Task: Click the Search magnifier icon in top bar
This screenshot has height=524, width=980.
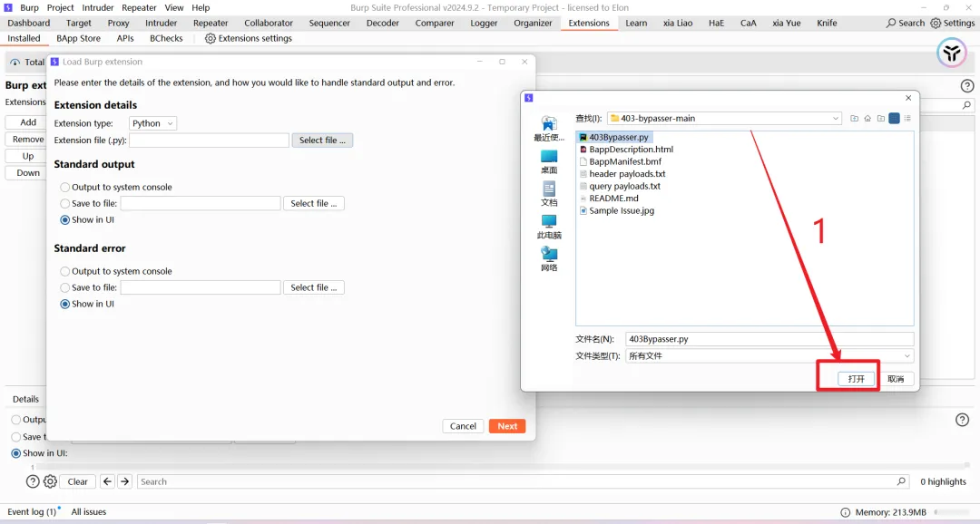Action: [x=891, y=23]
